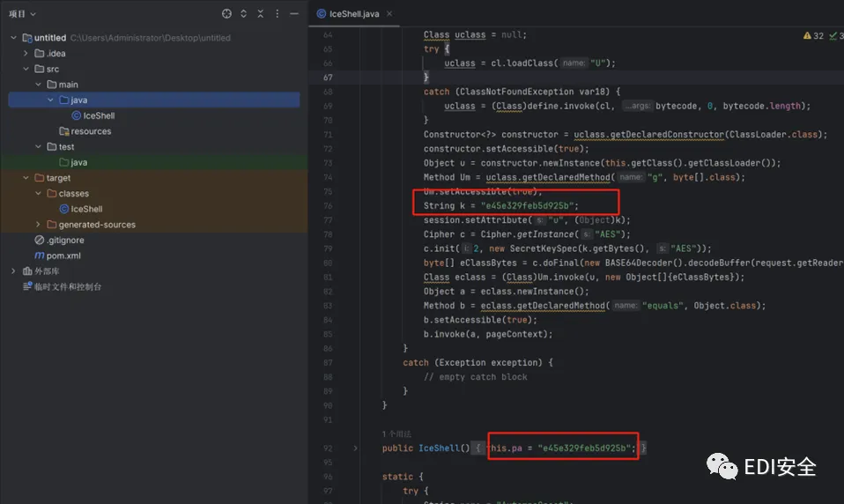Click the untitled project name label
The height and width of the screenshot is (504, 844).
pos(50,38)
